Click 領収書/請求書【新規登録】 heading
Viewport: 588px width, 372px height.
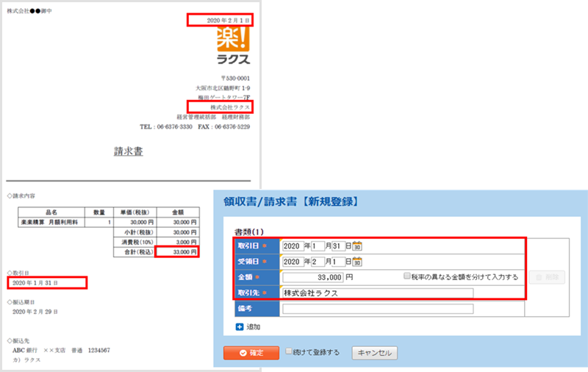click(291, 201)
